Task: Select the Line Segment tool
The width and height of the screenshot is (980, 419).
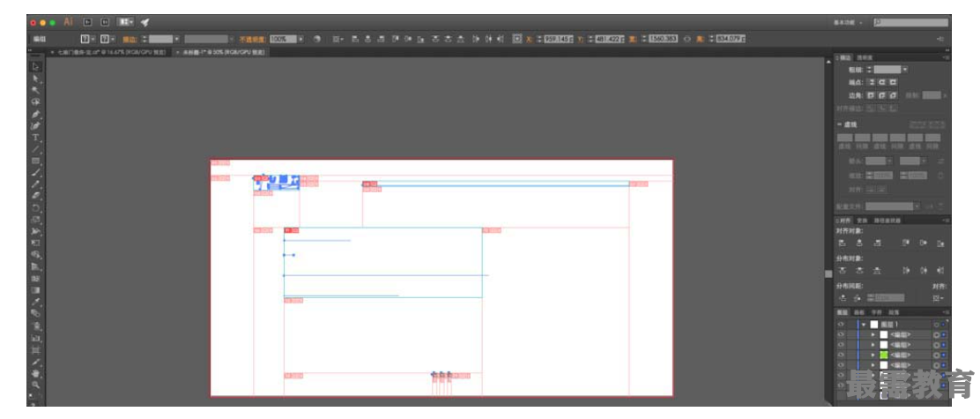Action: click(35, 149)
